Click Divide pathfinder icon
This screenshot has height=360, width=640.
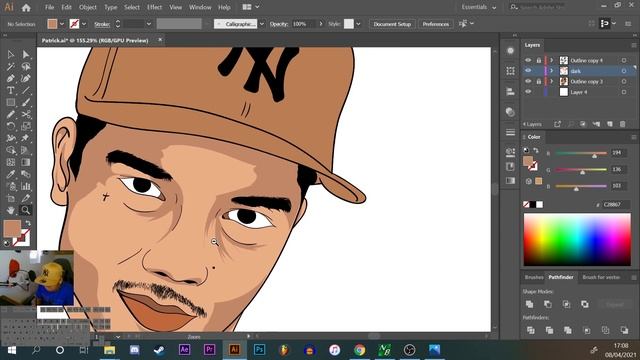(531, 330)
